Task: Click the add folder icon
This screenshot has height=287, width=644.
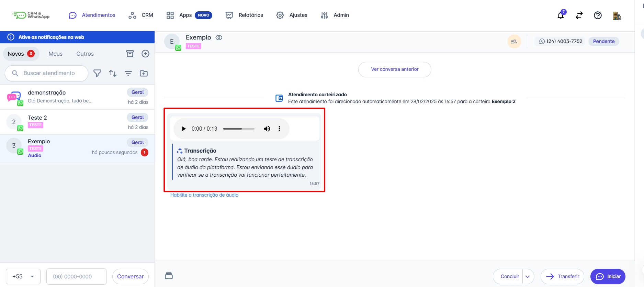Action: [144, 73]
